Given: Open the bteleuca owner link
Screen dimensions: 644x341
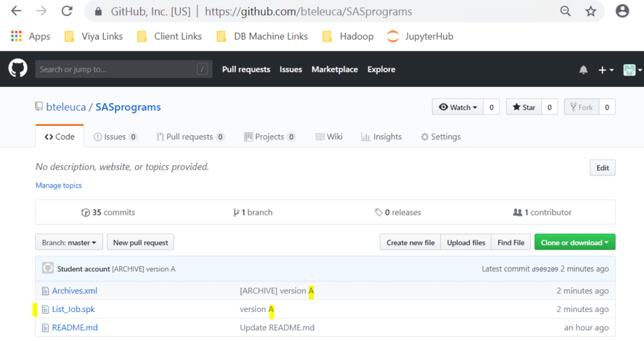Looking at the screenshot, I should pos(66,107).
